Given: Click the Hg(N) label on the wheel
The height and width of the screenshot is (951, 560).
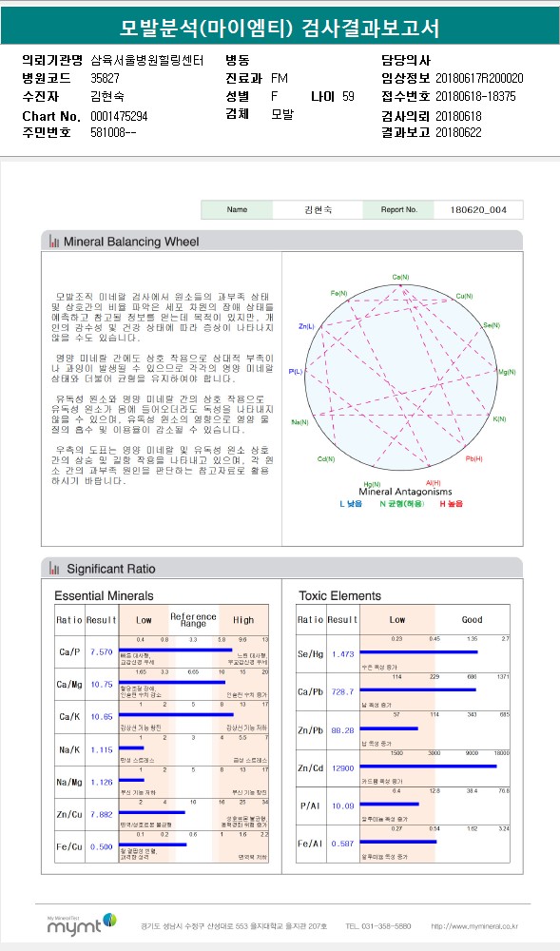Looking at the screenshot, I should [x=372, y=484].
